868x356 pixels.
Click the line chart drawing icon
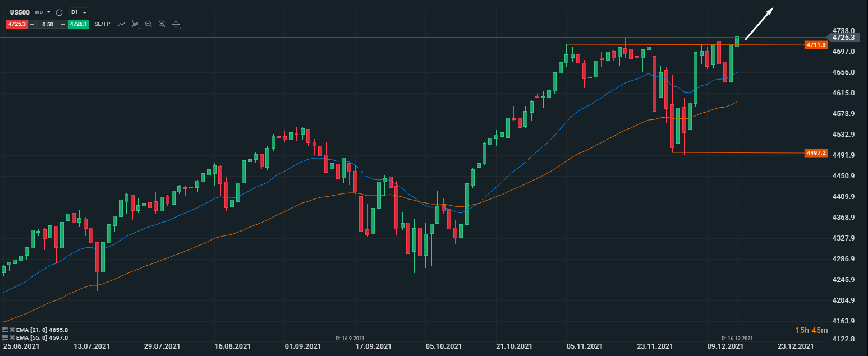click(121, 24)
